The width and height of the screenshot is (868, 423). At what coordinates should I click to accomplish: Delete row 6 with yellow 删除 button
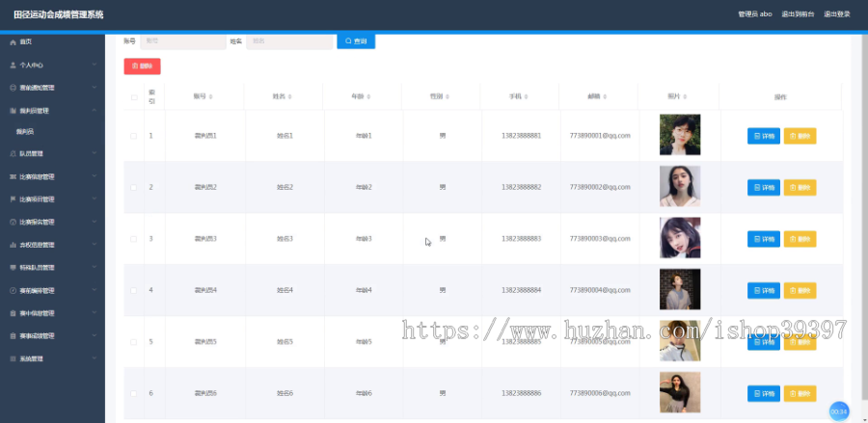pyautogui.click(x=800, y=393)
